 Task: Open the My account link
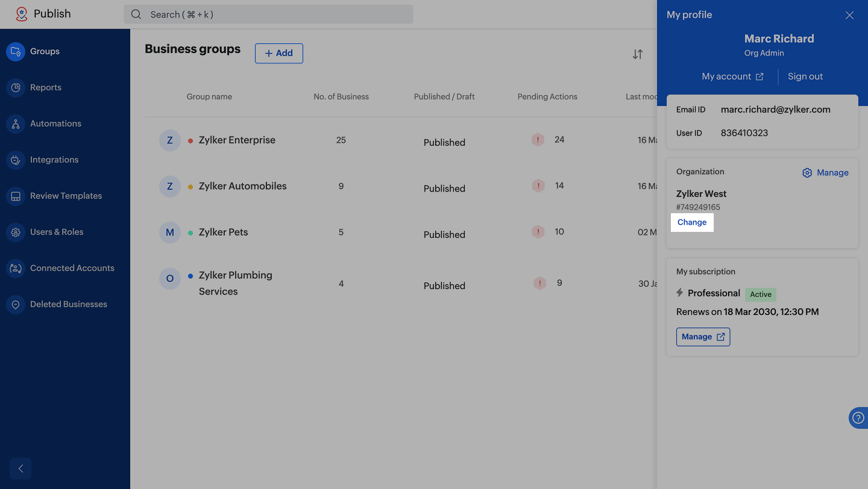click(732, 76)
